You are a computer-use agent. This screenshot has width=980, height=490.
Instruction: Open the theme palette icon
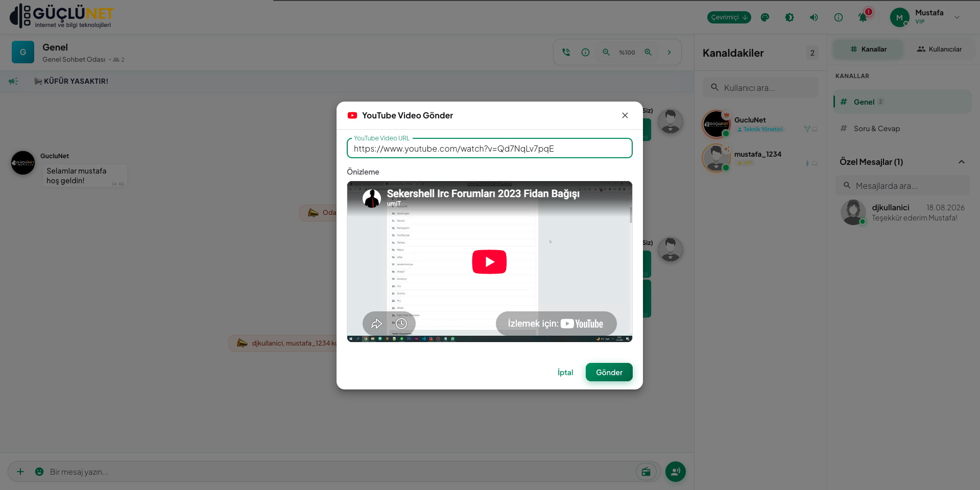pos(764,17)
